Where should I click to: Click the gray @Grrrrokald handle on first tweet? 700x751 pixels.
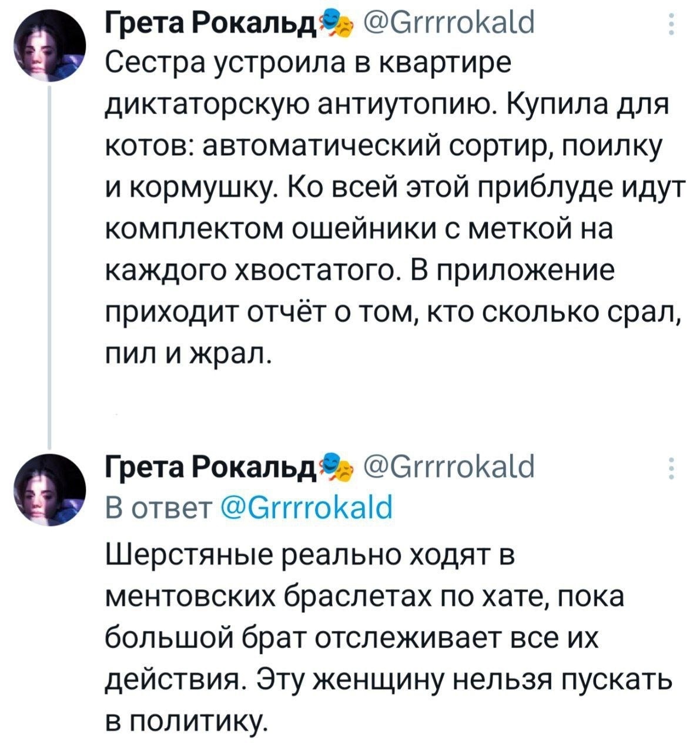pyautogui.click(x=450, y=24)
